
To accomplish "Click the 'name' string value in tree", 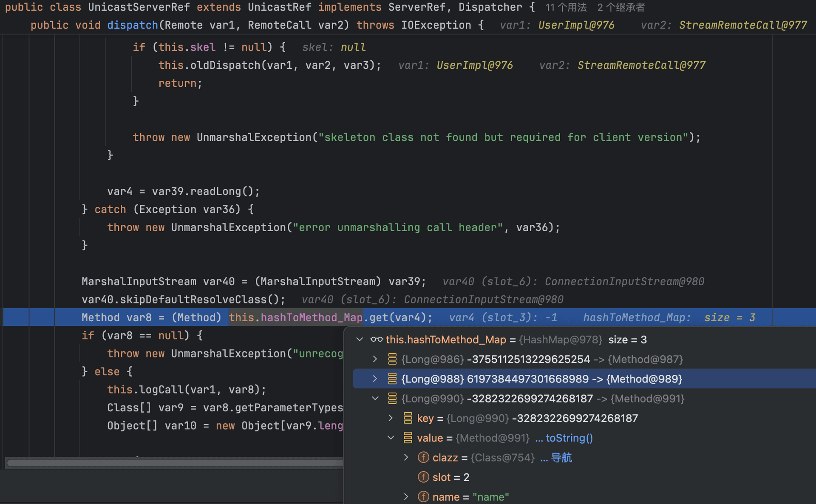I will click(x=491, y=497).
